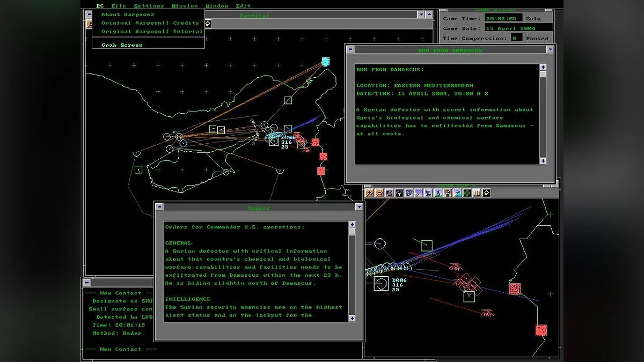Viewport: 644px width, 362px height.
Task: Click the Paused status text
Action: (x=537, y=38)
